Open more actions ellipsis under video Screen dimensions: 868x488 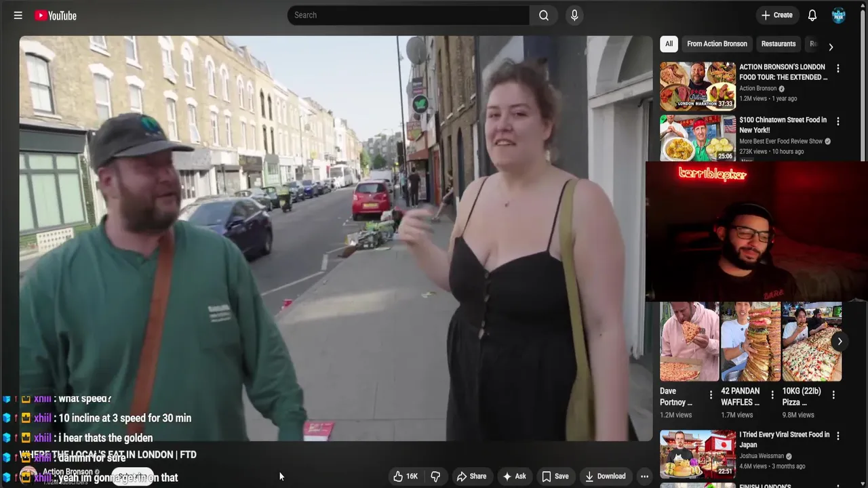(645, 476)
